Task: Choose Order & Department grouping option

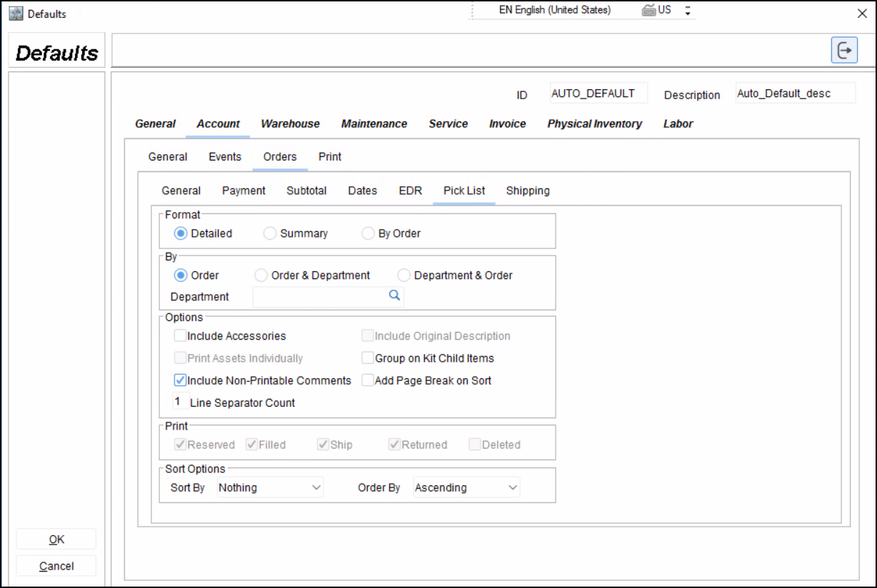Action: tap(261, 275)
